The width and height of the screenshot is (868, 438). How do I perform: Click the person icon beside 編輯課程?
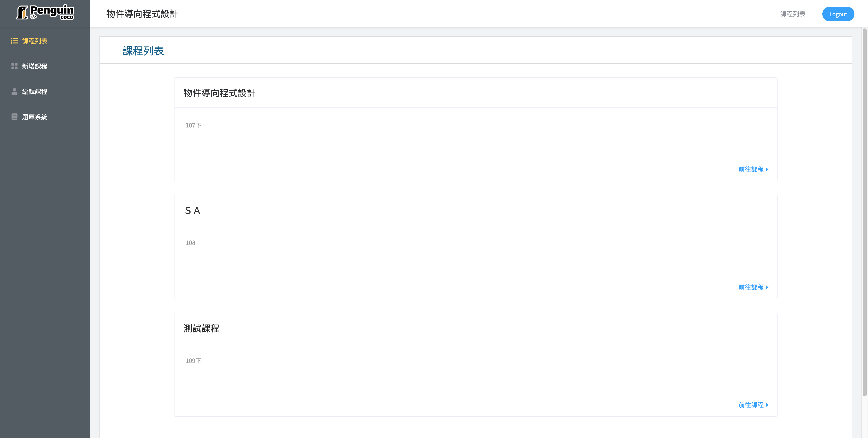tap(14, 91)
